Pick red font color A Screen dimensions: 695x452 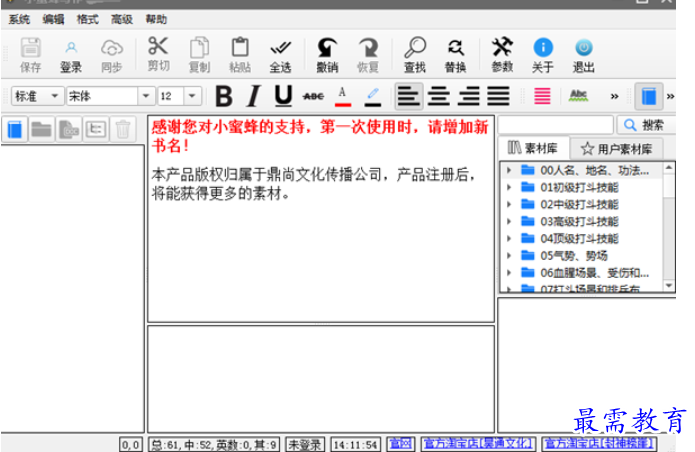click(x=343, y=96)
